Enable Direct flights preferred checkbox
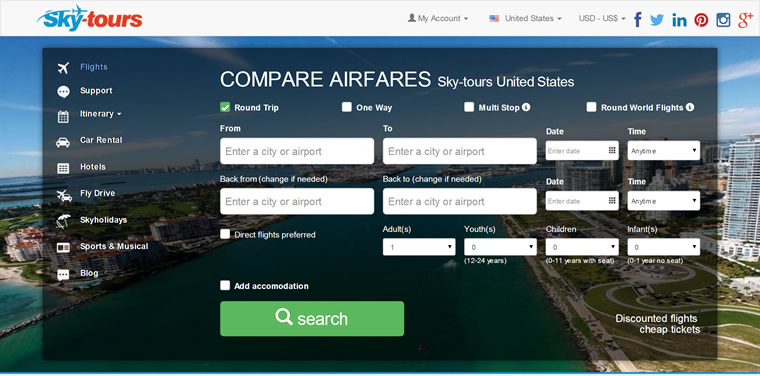 [x=225, y=234]
